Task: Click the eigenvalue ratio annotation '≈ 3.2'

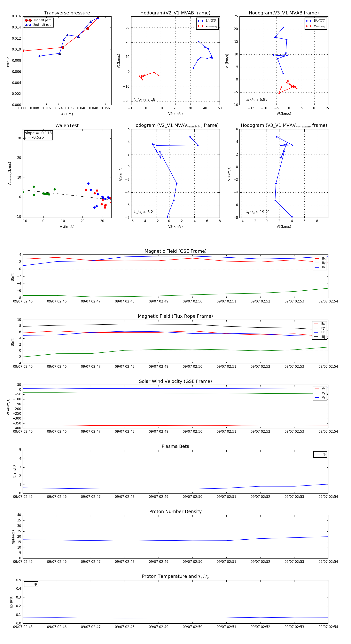Action: (143, 212)
